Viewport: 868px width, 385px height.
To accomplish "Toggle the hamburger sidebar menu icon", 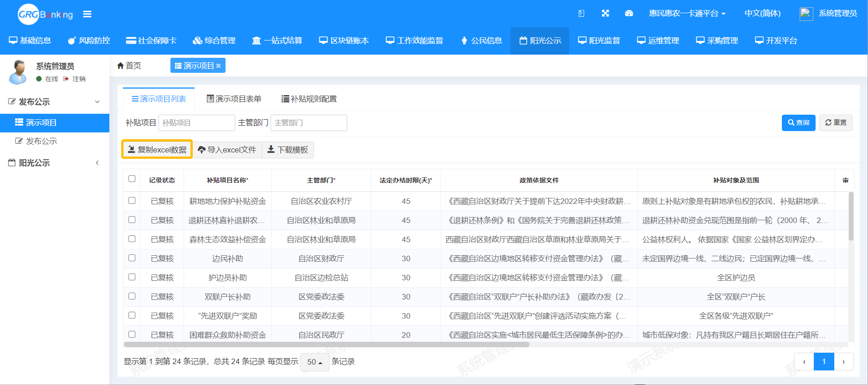I will click(87, 14).
